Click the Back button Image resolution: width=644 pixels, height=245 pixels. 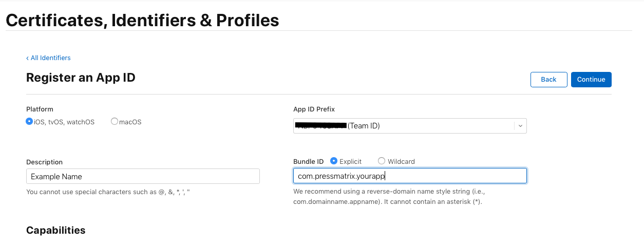tap(548, 80)
